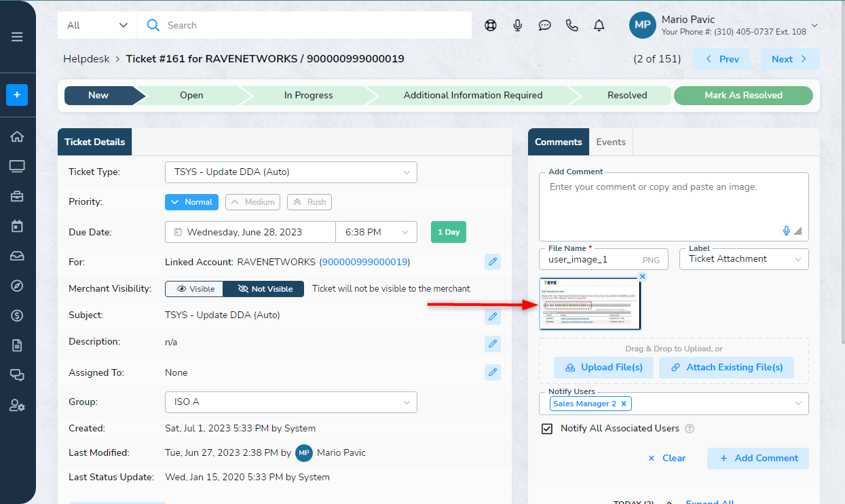This screenshot has height=504, width=845.
Task: Click the phone icon in top bar
Action: 572,25
